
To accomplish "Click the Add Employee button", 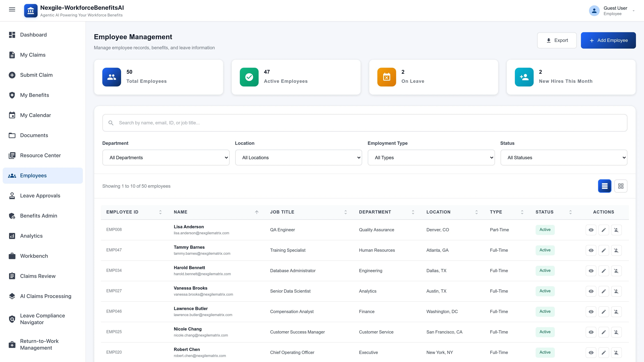I will pos(608,40).
